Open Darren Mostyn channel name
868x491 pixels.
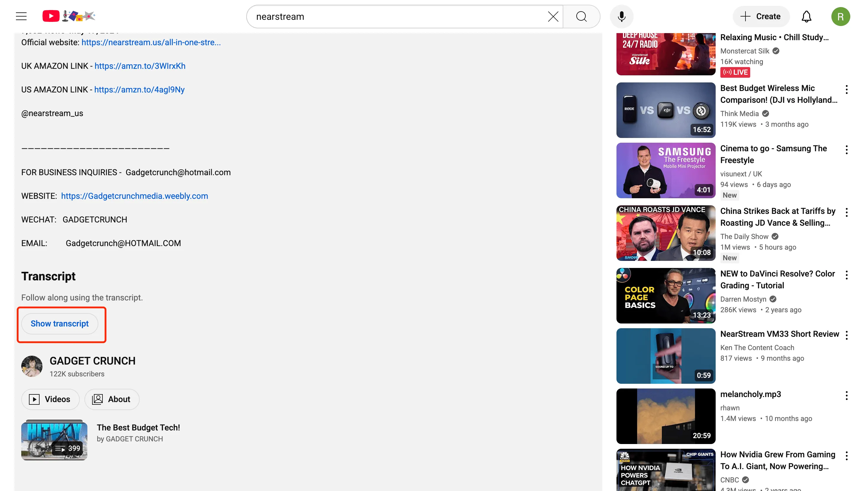pyautogui.click(x=743, y=299)
